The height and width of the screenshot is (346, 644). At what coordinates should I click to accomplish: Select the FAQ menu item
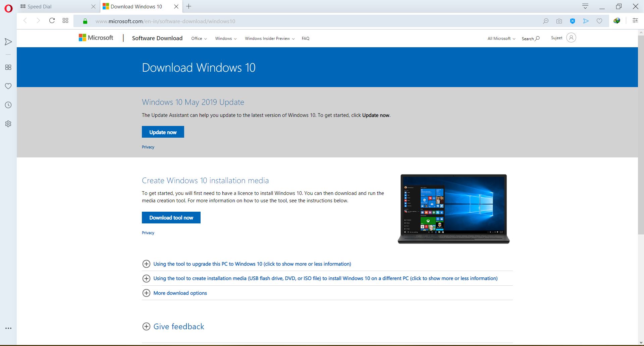(305, 38)
